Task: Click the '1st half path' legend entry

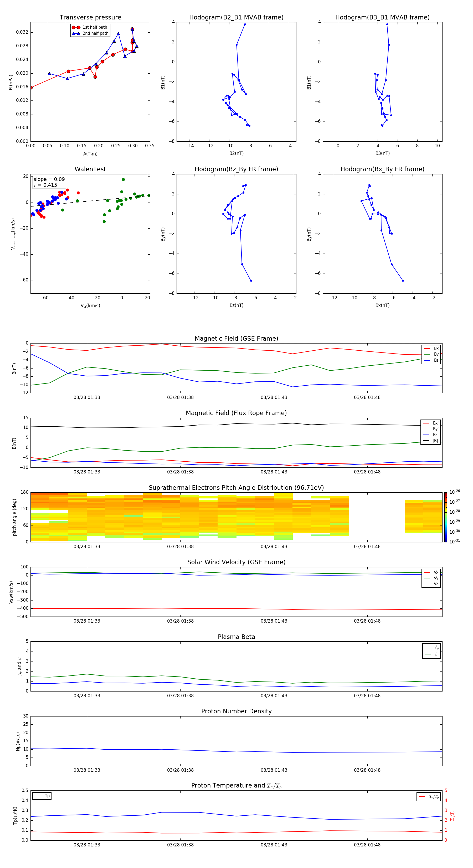Action: (x=90, y=27)
